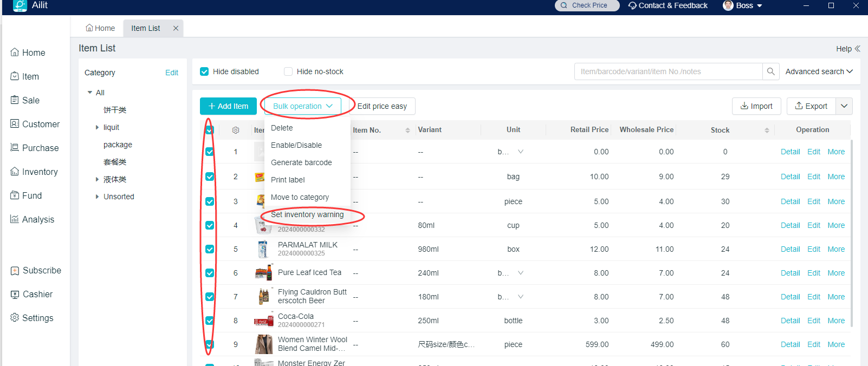The height and width of the screenshot is (366, 868).
Task: Click the search magnifier icon
Action: (770, 71)
